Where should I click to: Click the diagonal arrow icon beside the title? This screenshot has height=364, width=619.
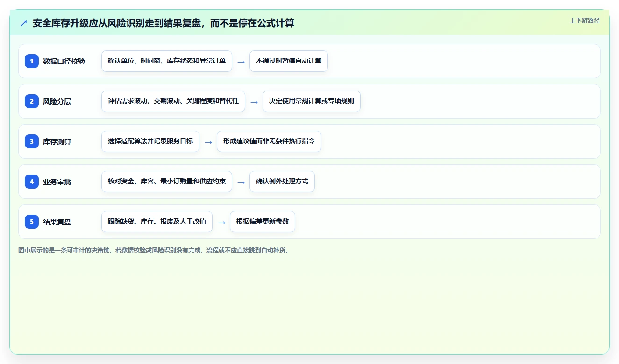[x=24, y=23]
